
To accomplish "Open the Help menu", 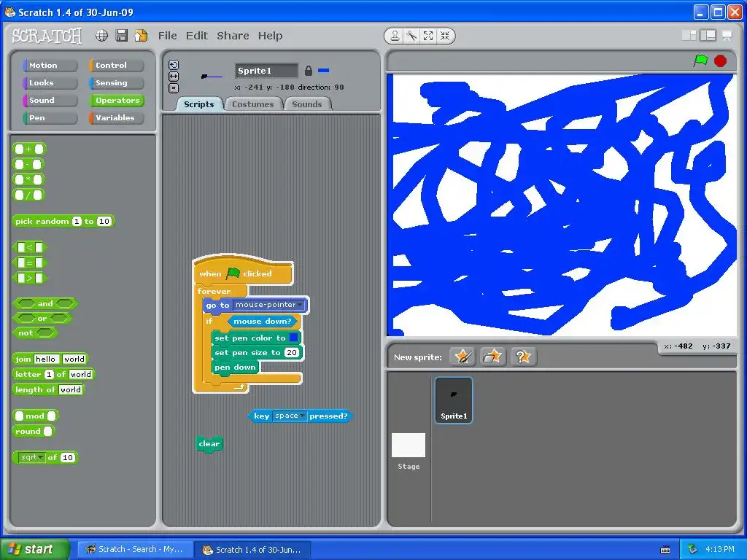I will [270, 36].
